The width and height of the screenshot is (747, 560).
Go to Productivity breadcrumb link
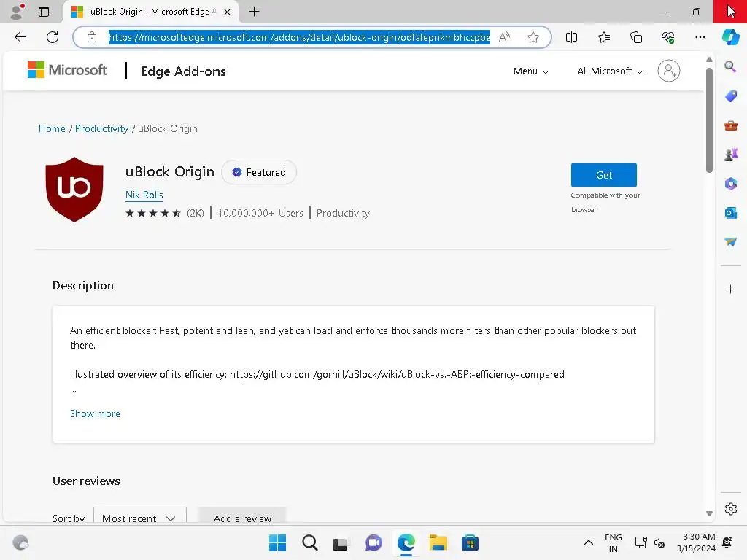101,128
